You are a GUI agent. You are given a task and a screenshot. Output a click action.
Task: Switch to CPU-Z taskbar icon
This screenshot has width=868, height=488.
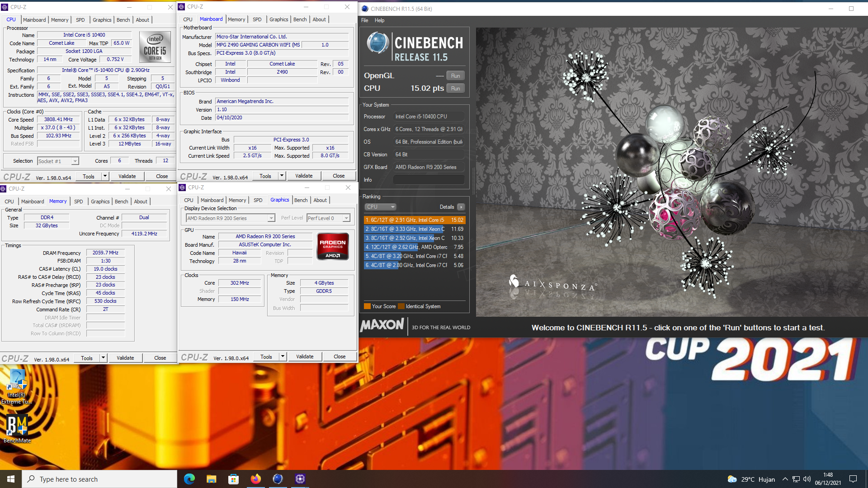pyautogui.click(x=300, y=479)
